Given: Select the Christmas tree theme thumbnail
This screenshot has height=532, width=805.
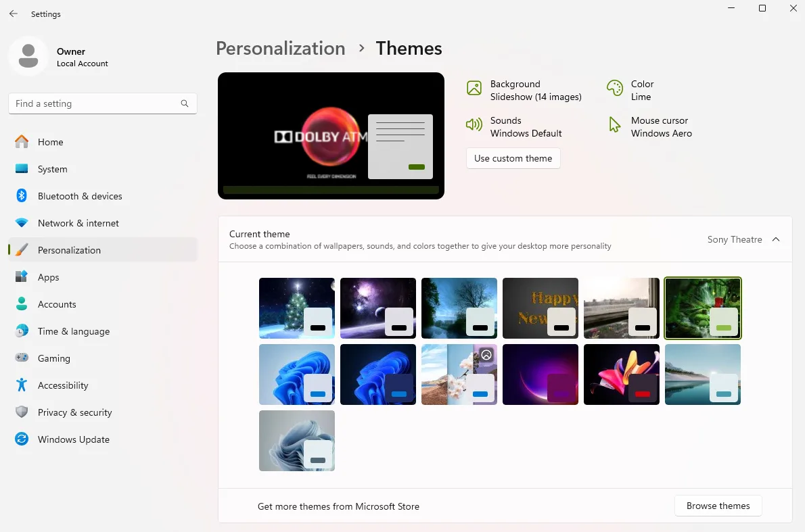Looking at the screenshot, I should (296, 308).
